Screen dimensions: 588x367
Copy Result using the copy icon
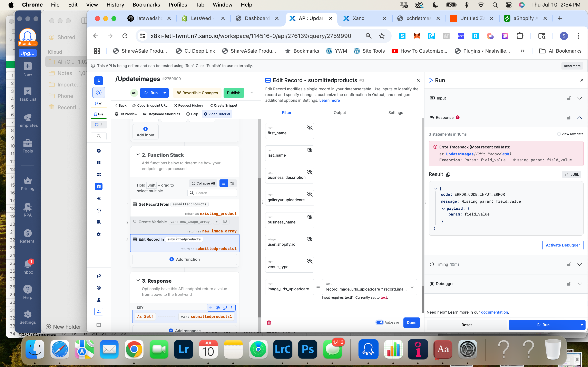point(448,175)
